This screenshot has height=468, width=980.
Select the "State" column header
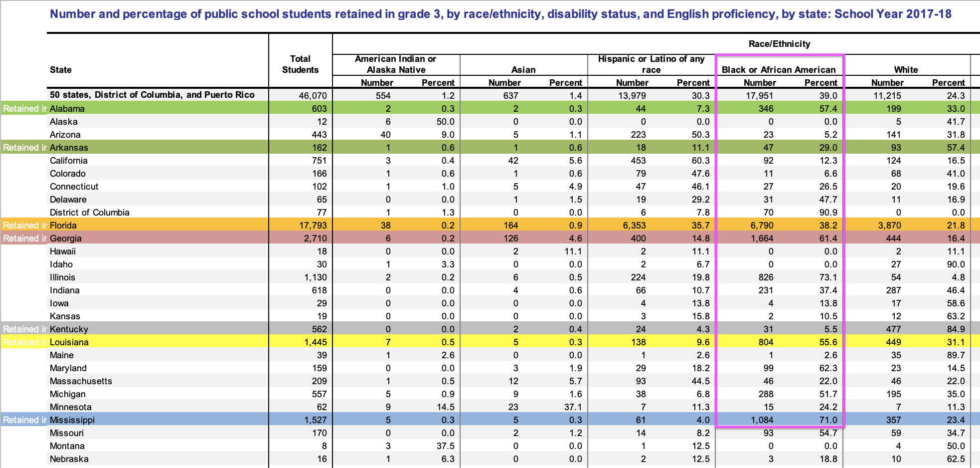coord(61,70)
